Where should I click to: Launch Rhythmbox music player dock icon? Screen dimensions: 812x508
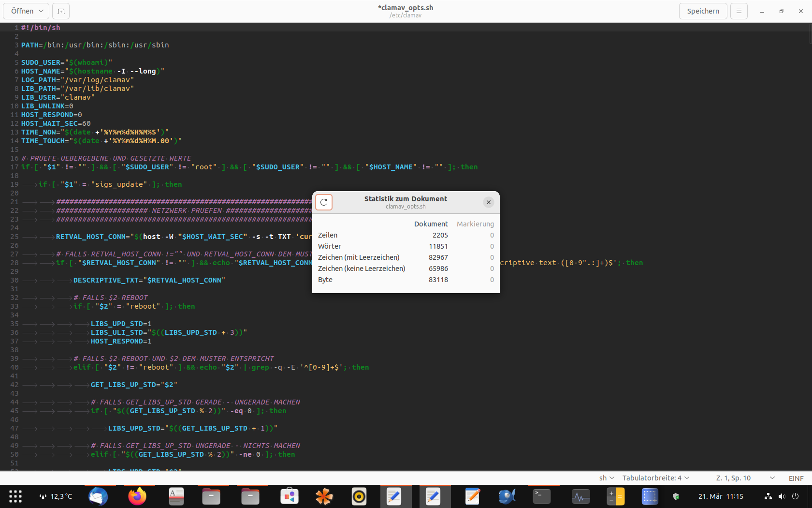point(359,496)
